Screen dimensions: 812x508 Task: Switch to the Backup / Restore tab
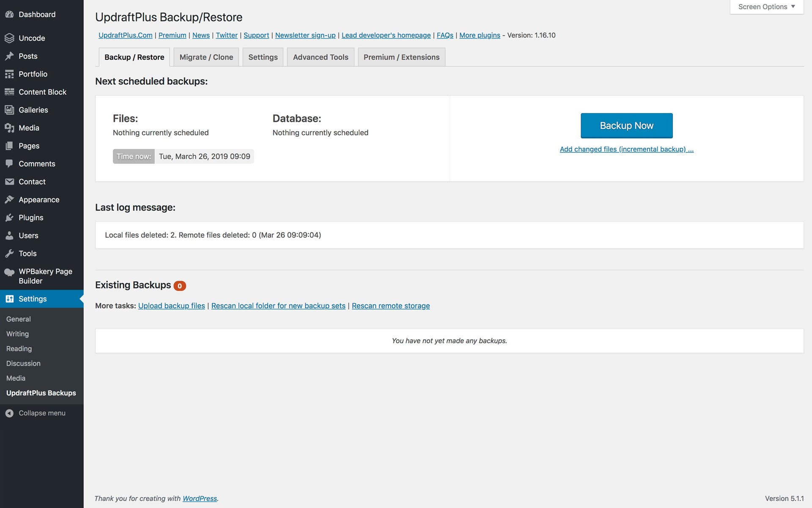click(x=134, y=57)
